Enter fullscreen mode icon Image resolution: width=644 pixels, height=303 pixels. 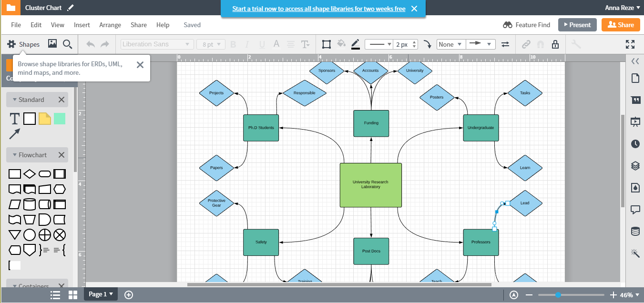tap(630, 44)
